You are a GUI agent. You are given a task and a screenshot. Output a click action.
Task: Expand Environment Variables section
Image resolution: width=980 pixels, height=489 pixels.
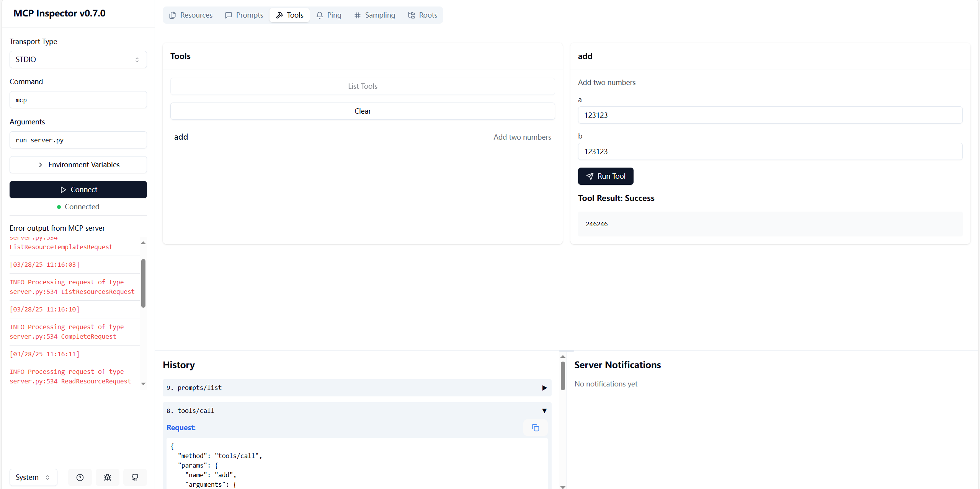[x=78, y=165]
